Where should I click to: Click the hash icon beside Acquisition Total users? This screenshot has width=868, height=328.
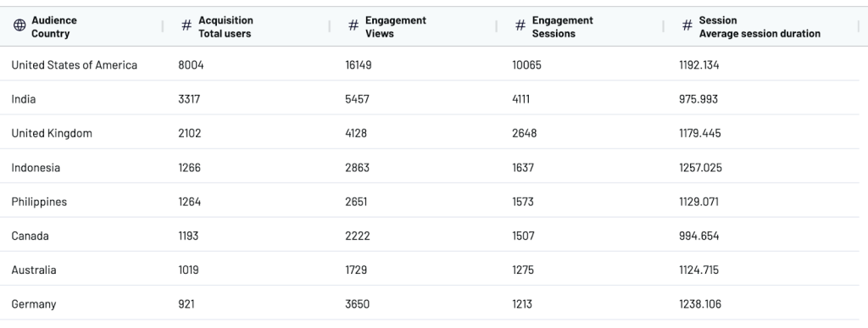(x=186, y=25)
